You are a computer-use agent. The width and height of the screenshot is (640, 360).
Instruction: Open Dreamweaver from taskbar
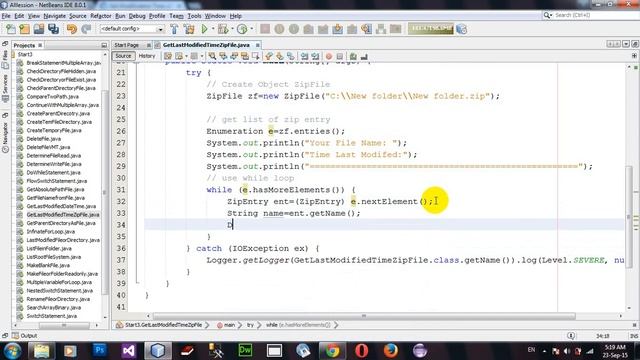pos(245,351)
